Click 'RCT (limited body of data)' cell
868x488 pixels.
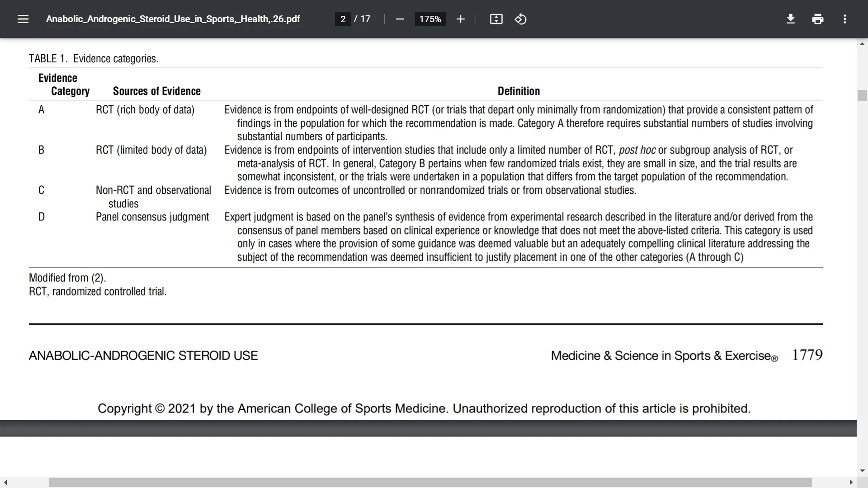(x=151, y=150)
